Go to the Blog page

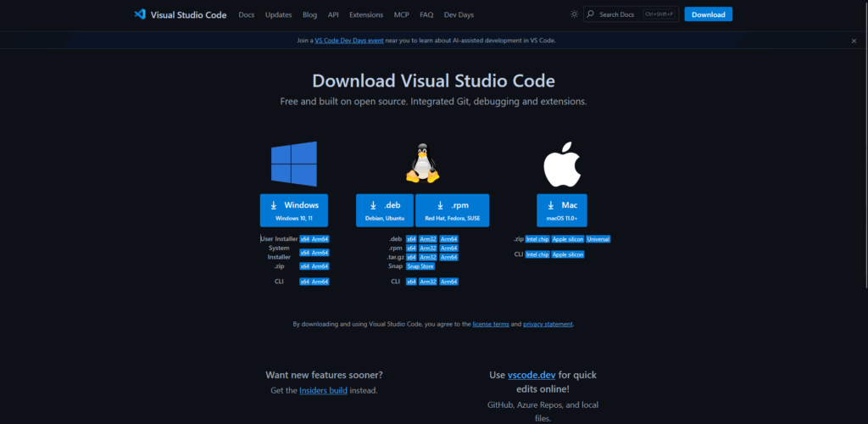click(x=310, y=15)
